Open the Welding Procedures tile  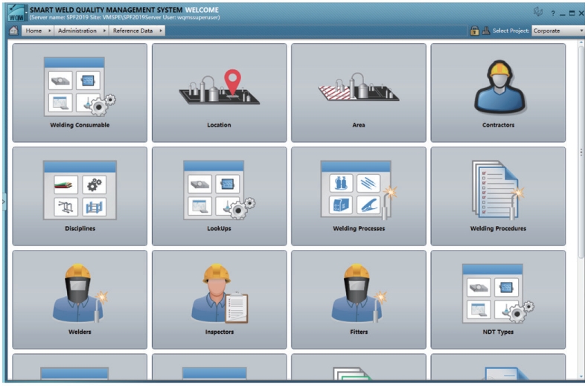(498, 196)
